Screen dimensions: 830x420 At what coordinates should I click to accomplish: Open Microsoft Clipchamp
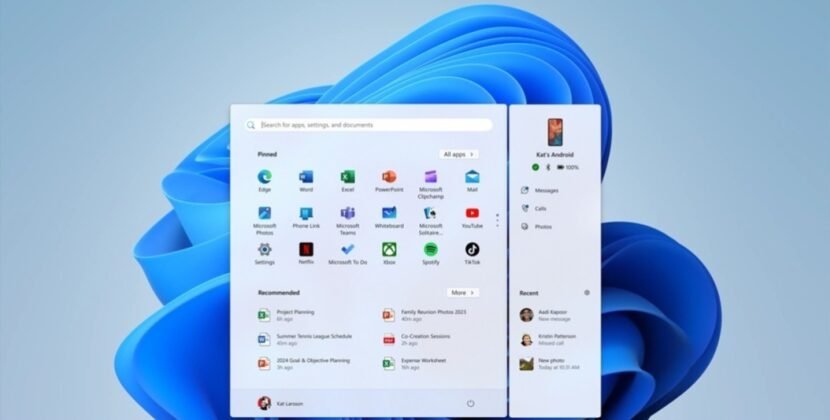click(x=430, y=184)
